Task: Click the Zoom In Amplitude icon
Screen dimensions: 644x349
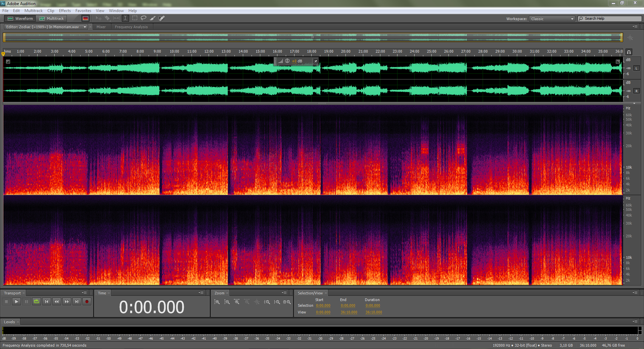Action: [217, 302]
